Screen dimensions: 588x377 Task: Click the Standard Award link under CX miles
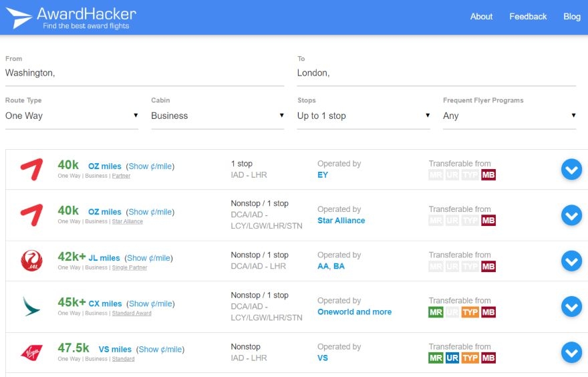pyautogui.click(x=132, y=313)
